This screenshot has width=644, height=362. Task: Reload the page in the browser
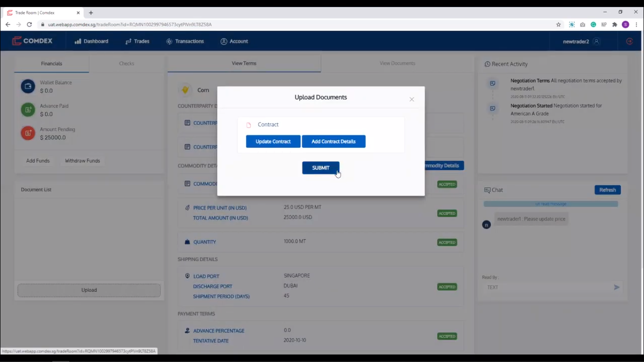pyautogui.click(x=29, y=25)
